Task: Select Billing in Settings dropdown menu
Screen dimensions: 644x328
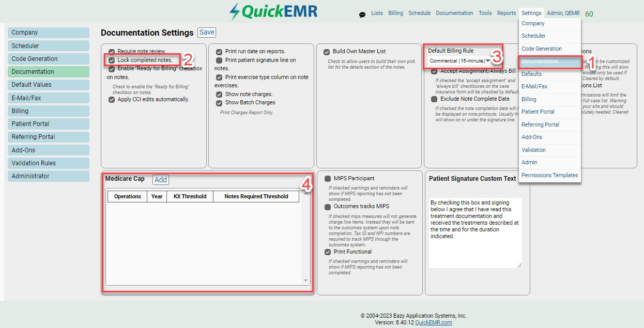Action: pos(550,99)
